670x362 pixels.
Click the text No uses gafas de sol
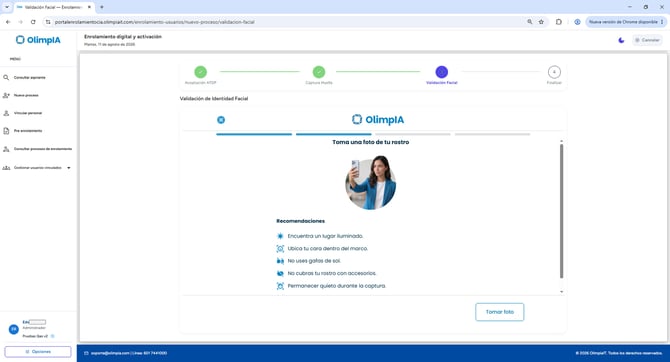pyautogui.click(x=314, y=261)
